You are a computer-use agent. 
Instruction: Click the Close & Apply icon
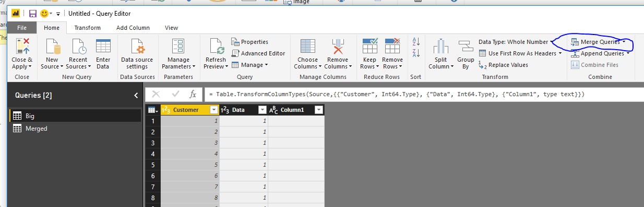pos(22,46)
